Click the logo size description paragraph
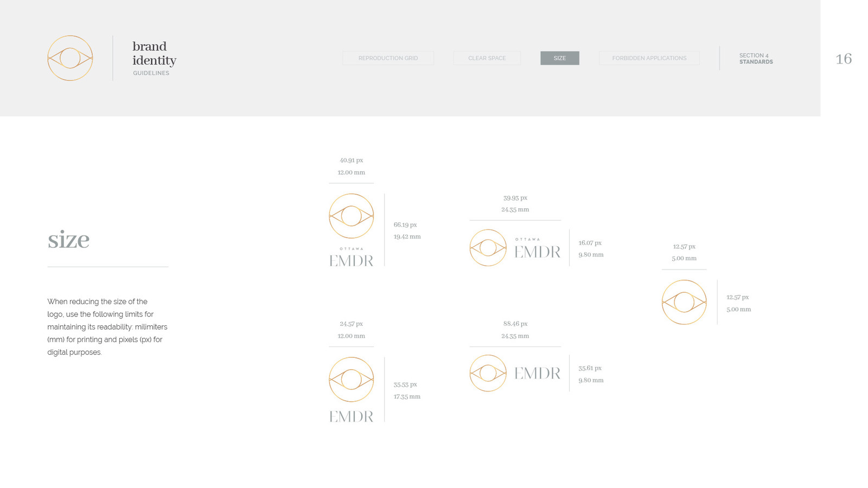868x488 pixels. point(107,327)
